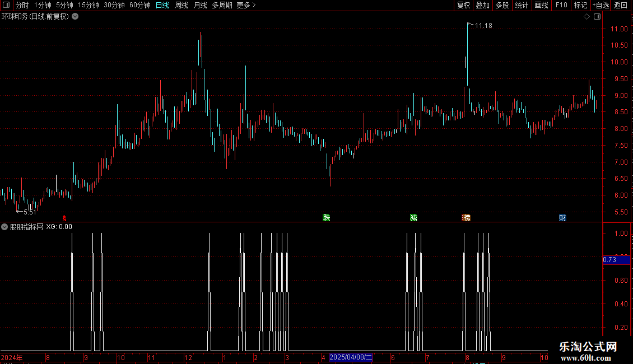
Task: Click the 叠加 overlay button
Action: (x=482, y=5)
